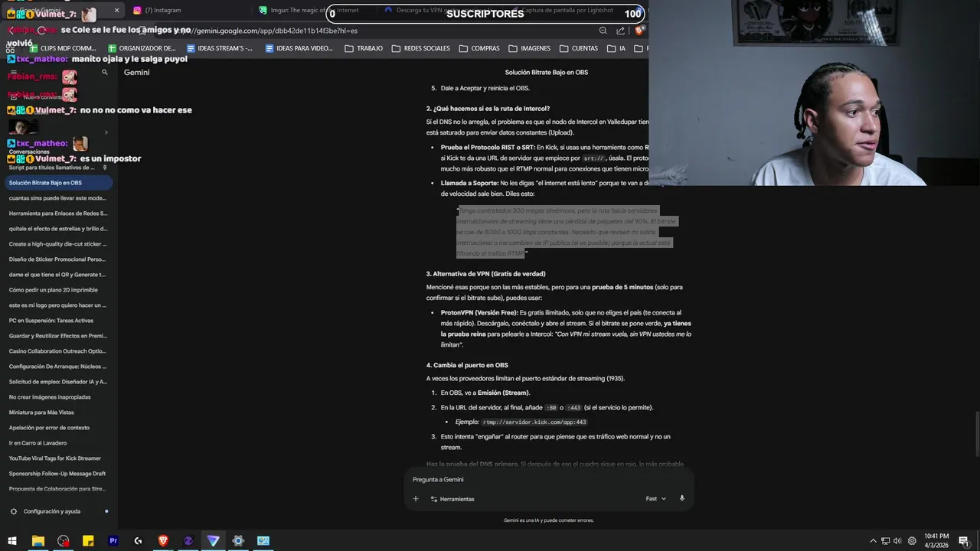Click the taskbar clock showing 10:41 PM
Screen dimensions: 980x551
coord(936,540)
